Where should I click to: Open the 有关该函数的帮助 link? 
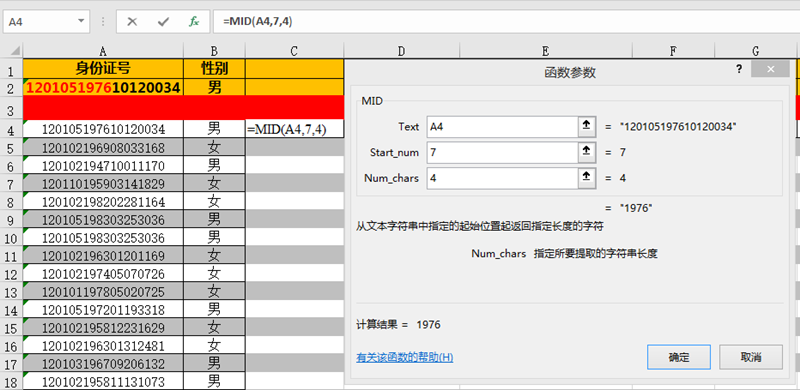[x=405, y=357]
